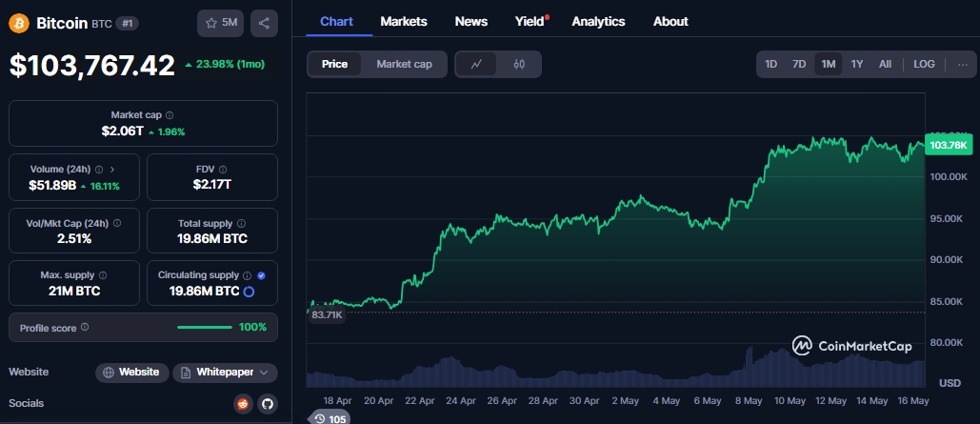Click the 83.71K baseline price label
This screenshot has width=980, height=424.
click(x=327, y=315)
